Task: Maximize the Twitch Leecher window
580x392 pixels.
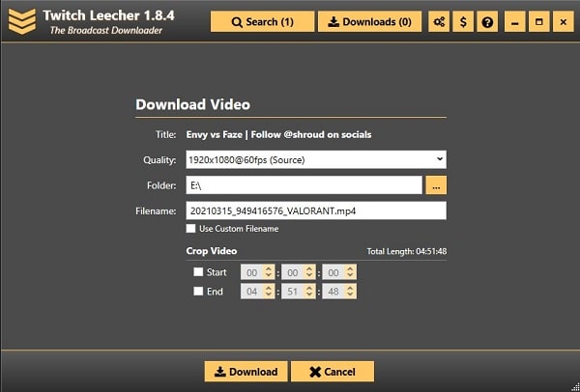Action: coord(539,22)
